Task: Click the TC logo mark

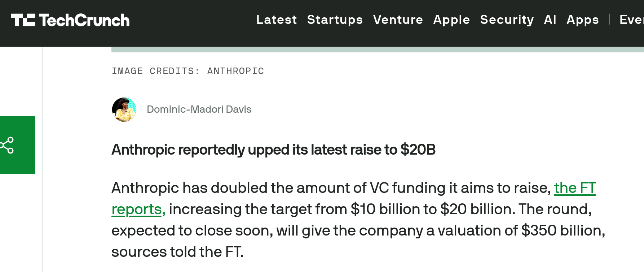Action: [23, 20]
